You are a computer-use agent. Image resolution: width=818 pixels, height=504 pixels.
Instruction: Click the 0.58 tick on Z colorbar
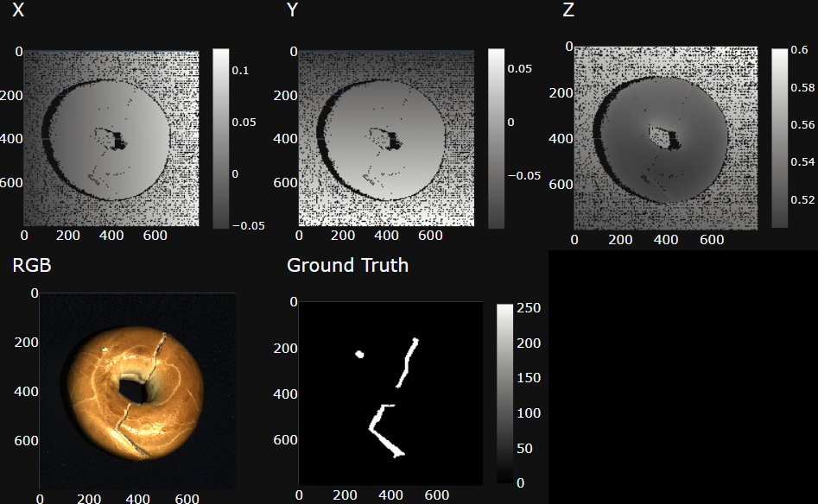point(802,87)
